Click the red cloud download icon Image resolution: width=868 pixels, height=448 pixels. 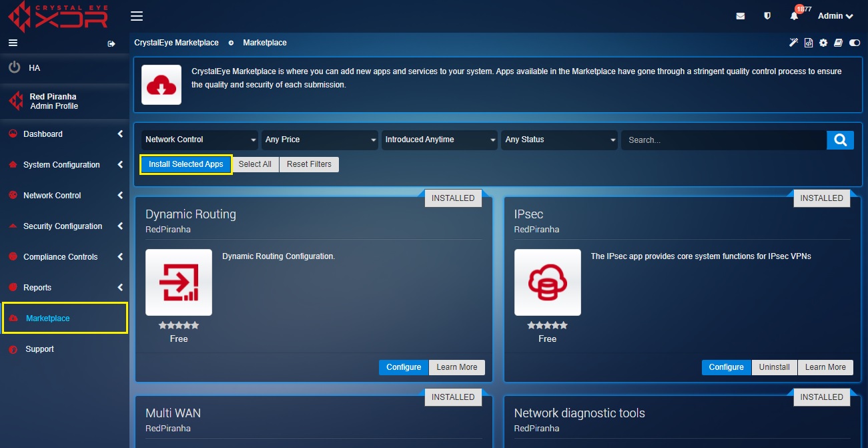pyautogui.click(x=161, y=85)
